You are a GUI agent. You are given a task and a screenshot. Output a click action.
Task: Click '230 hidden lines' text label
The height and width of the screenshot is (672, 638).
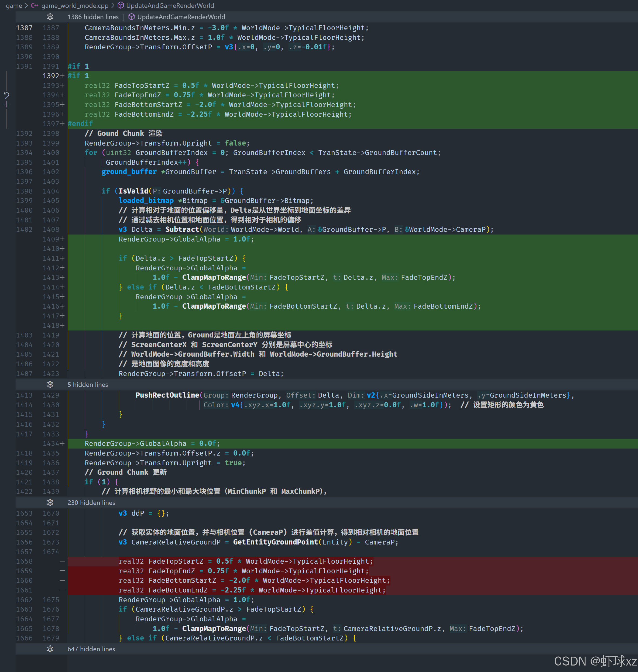[x=91, y=502]
